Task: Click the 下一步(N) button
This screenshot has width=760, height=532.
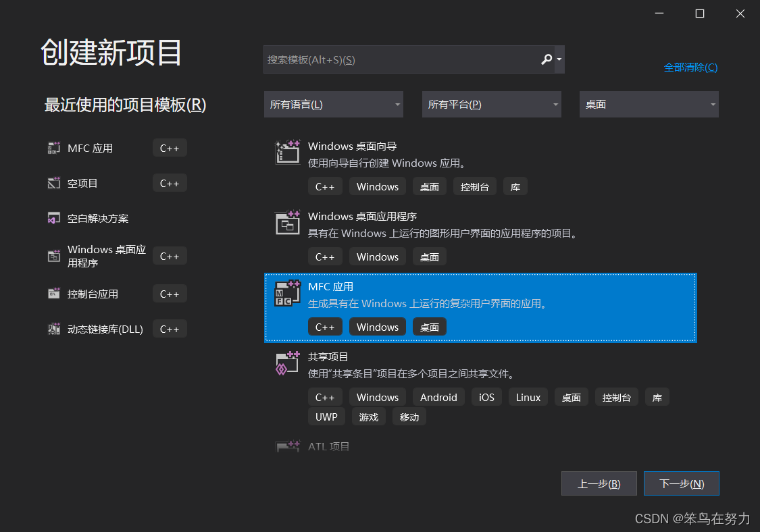Action: click(682, 483)
